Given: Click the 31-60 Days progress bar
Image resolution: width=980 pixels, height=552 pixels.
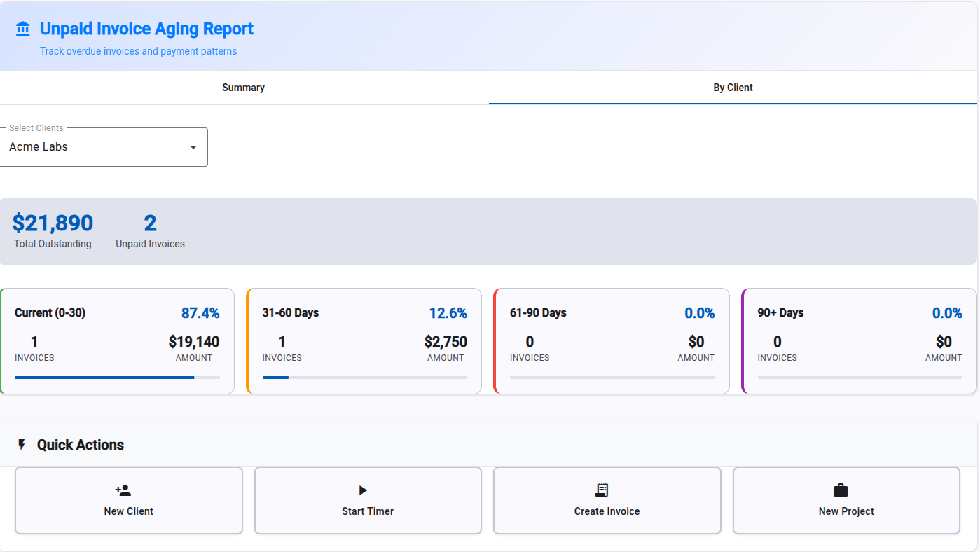Looking at the screenshot, I should point(364,378).
